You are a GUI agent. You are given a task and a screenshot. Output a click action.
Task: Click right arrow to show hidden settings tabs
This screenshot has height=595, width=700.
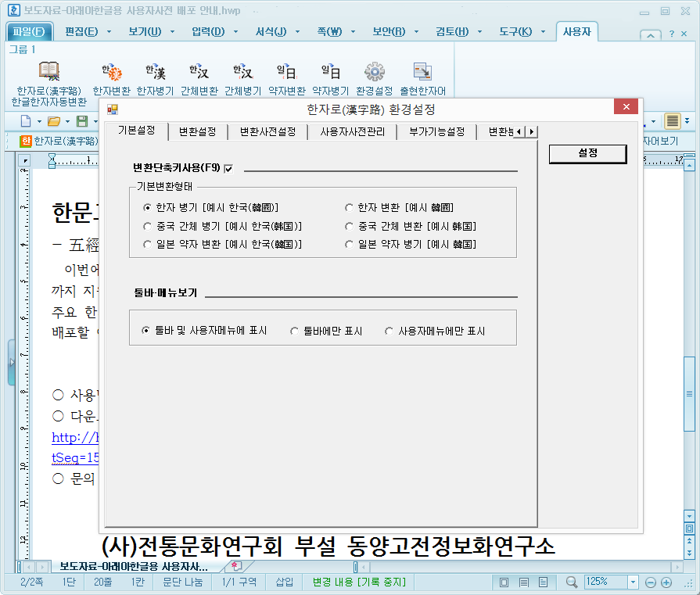(x=533, y=132)
